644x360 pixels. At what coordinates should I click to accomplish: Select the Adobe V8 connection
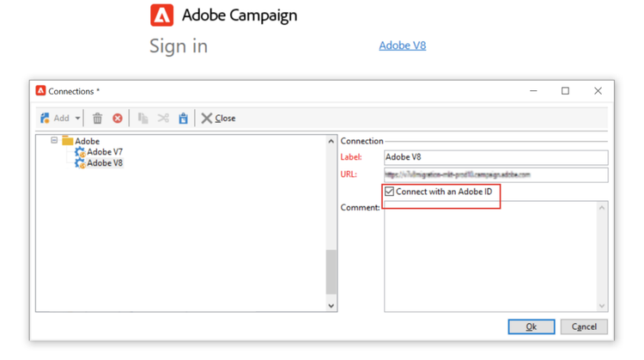(104, 163)
